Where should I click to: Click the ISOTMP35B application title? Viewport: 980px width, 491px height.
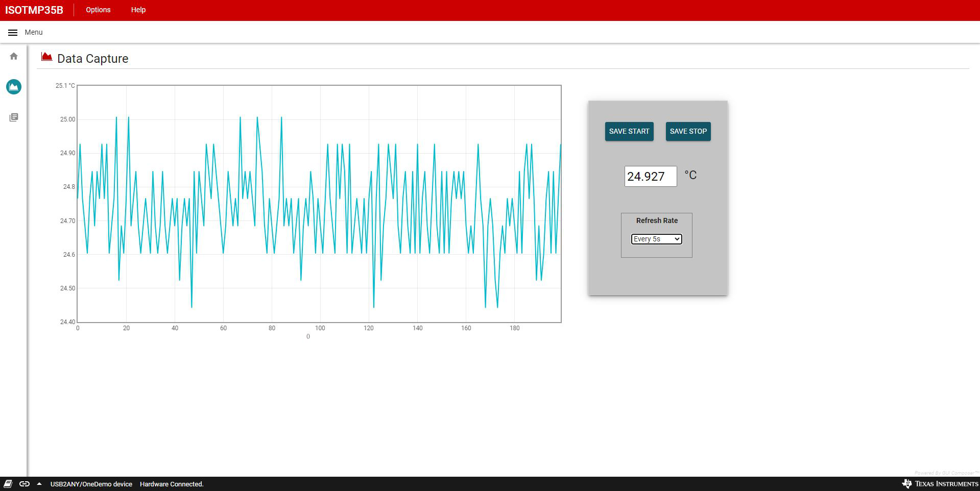[34, 10]
